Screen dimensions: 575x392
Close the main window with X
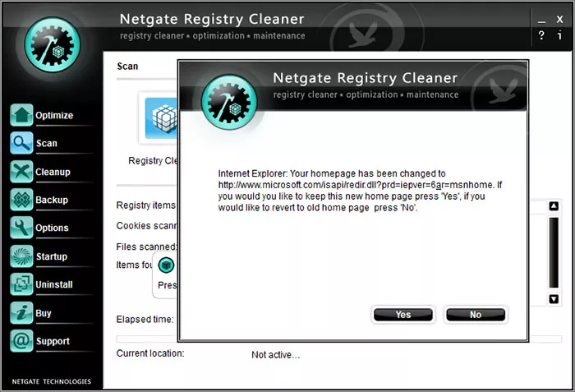559,19
